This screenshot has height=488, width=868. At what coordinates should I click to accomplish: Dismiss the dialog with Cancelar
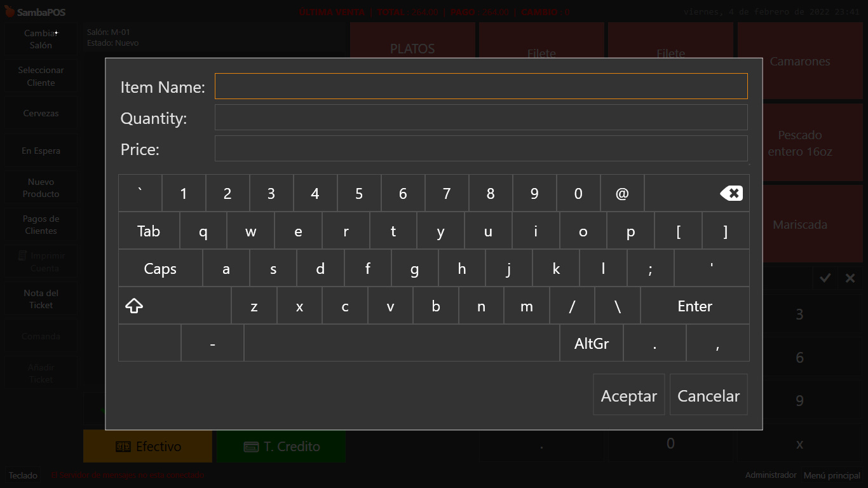tap(709, 395)
